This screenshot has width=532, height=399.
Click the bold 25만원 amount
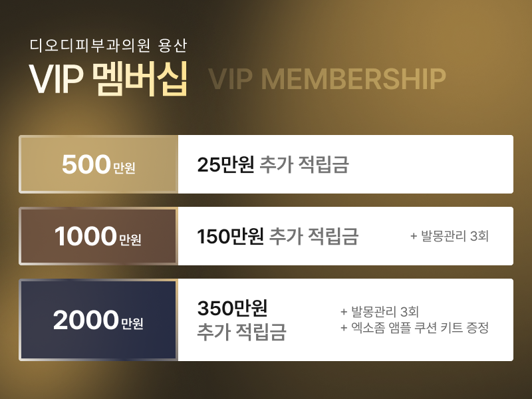click(x=226, y=165)
